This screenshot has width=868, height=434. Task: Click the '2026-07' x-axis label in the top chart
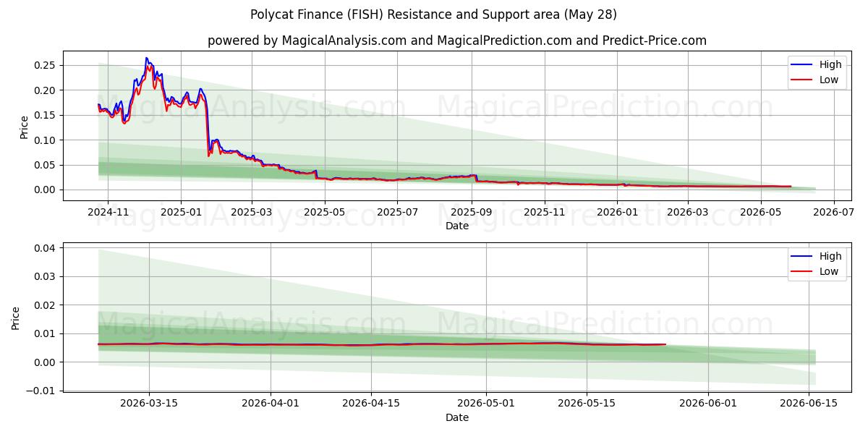(833, 213)
